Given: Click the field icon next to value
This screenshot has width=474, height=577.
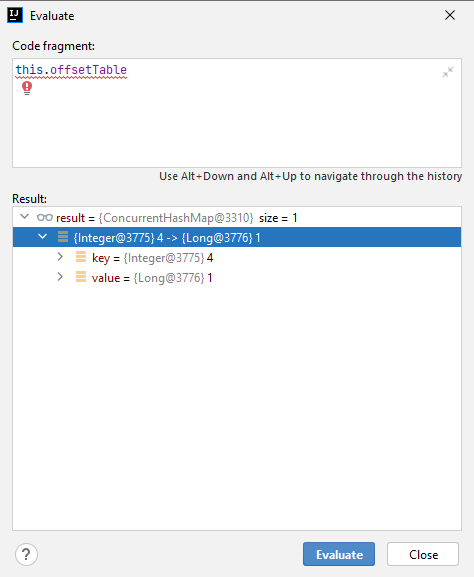Looking at the screenshot, I should [81, 276].
